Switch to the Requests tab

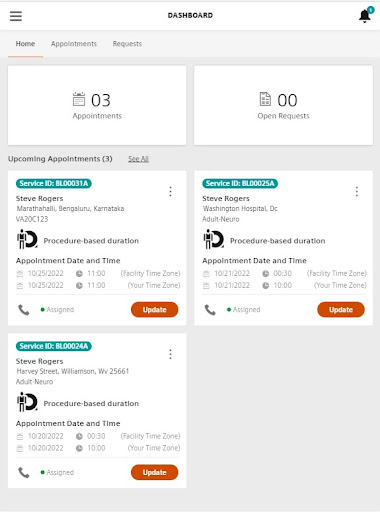[127, 44]
